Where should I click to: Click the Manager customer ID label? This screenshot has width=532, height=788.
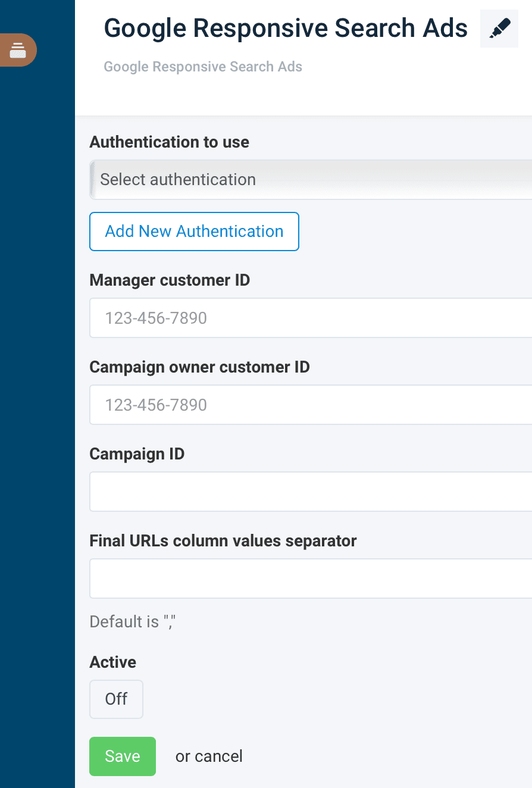coord(170,280)
